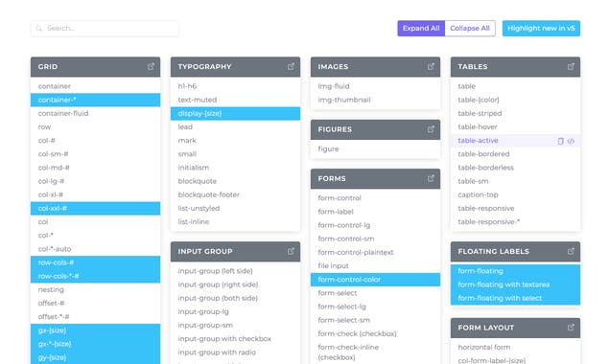609x364 pixels.
Task: Select file input in Forms
Action: [x=376, y=266]
